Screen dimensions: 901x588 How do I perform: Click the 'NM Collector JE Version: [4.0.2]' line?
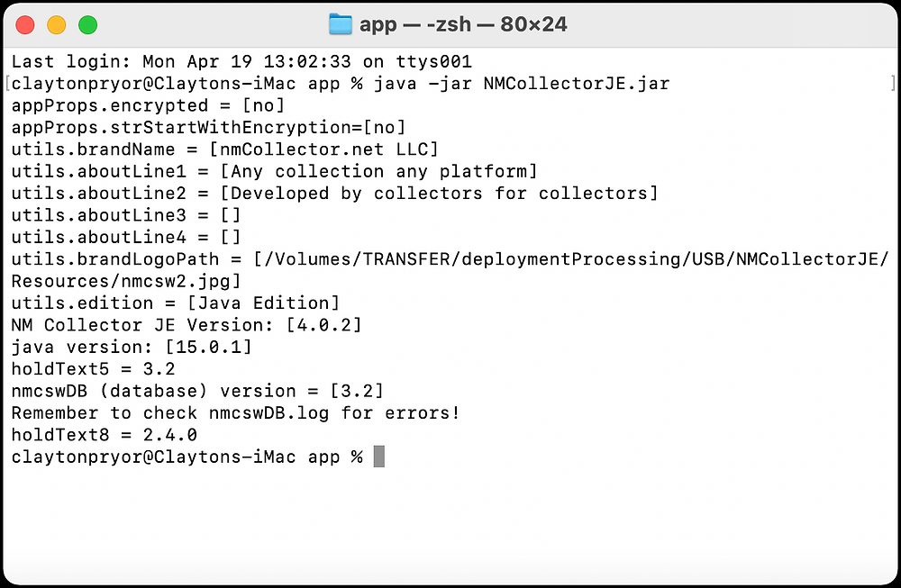tap(187, 325)
